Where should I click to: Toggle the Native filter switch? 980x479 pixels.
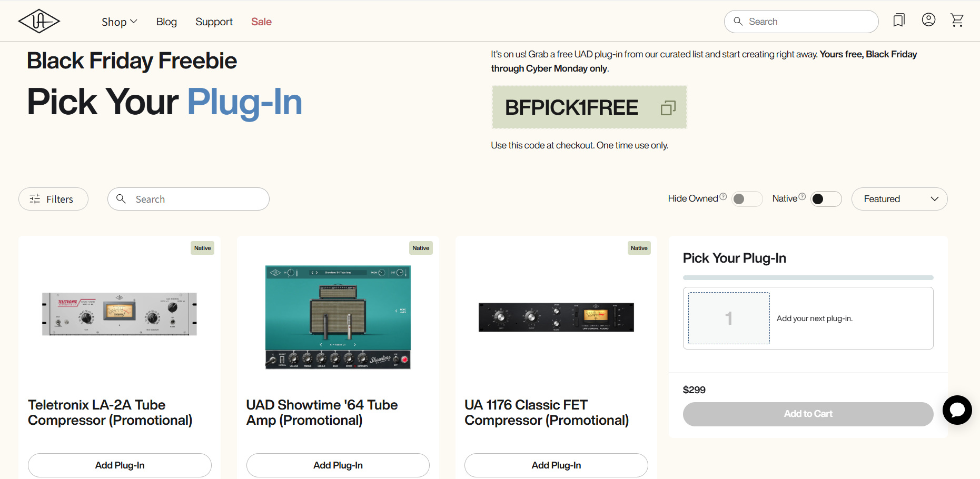tap(825, 199)
